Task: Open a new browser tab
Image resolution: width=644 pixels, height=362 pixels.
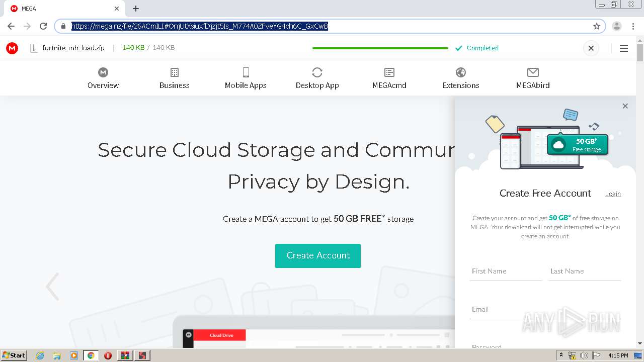Action: pyautogui.click(x=136, y=9)
